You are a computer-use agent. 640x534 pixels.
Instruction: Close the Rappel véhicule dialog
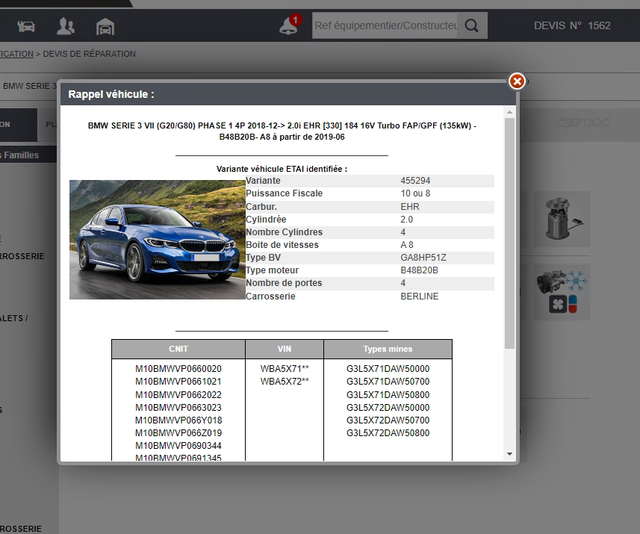[517, 81]
